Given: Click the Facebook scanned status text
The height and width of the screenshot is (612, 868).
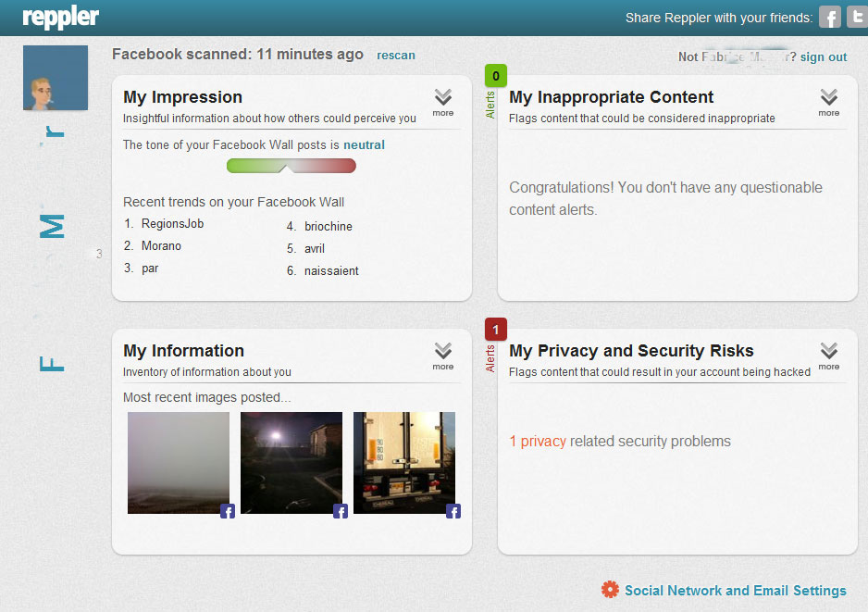Looking at the screenshot, I should click(238, 55).
